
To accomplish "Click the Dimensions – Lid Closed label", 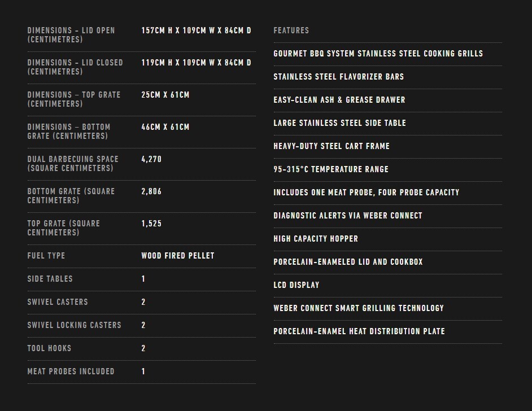I will click(x=75, y=67).
